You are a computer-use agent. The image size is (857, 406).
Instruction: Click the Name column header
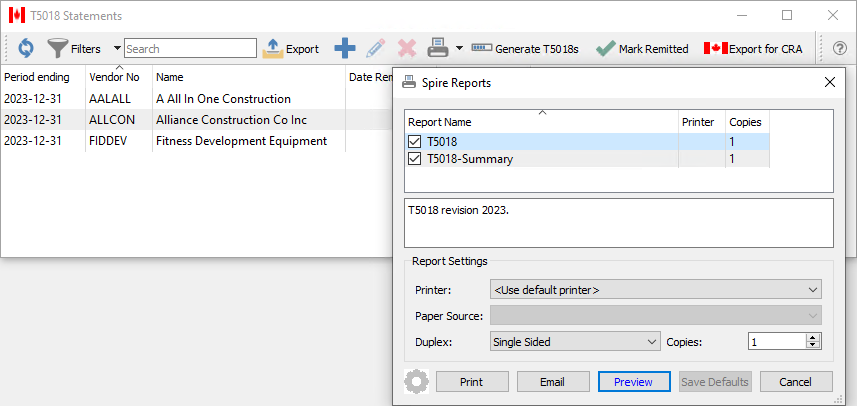[249, 78]
